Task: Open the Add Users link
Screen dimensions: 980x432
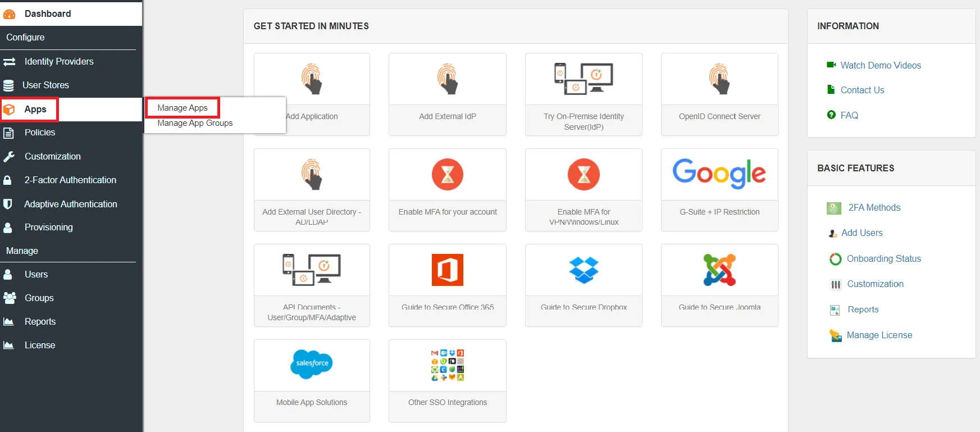Action: click(862, 233)
